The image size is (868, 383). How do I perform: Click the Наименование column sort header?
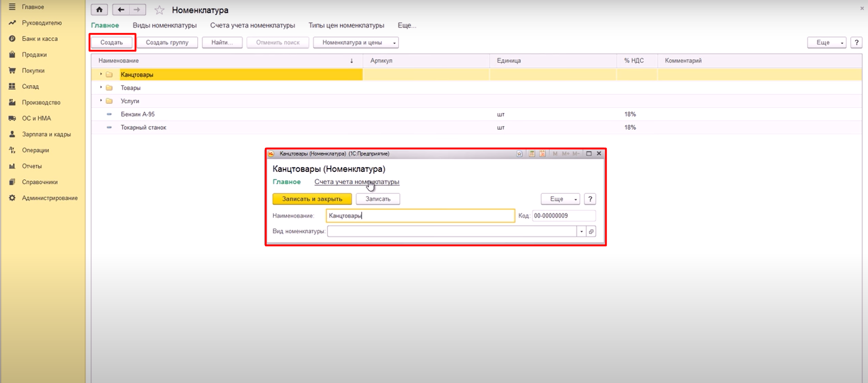[227, 60]
